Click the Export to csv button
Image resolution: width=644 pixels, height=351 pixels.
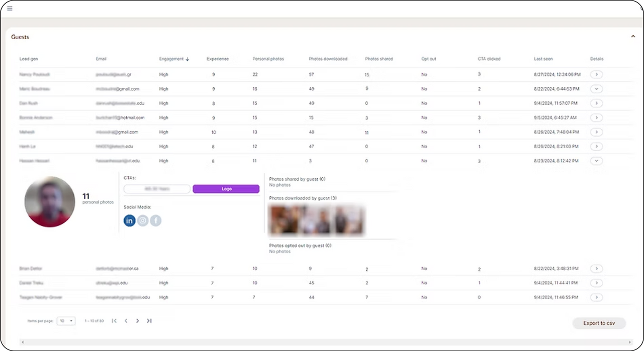[x=599, y=323]
